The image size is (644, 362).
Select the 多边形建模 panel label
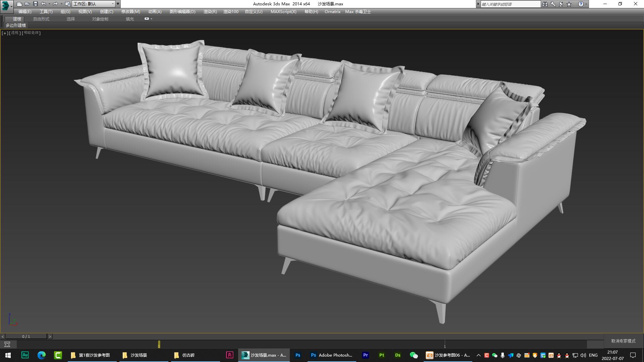click(x=16, y=25)
